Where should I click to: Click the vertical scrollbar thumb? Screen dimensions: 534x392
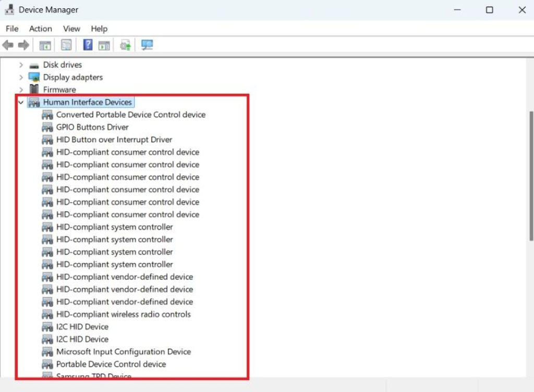pyautogui.click(x=531, y=176)
